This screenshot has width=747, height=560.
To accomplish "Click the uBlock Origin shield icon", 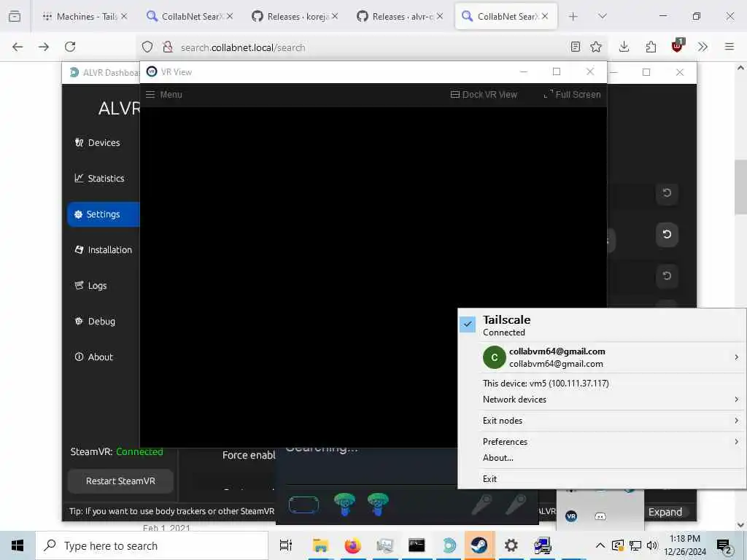I will pos(678,46).
